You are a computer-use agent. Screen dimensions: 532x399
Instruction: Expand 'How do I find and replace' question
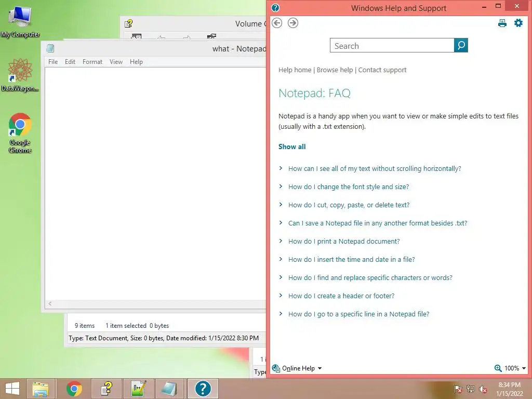click(x=370, y=277)
